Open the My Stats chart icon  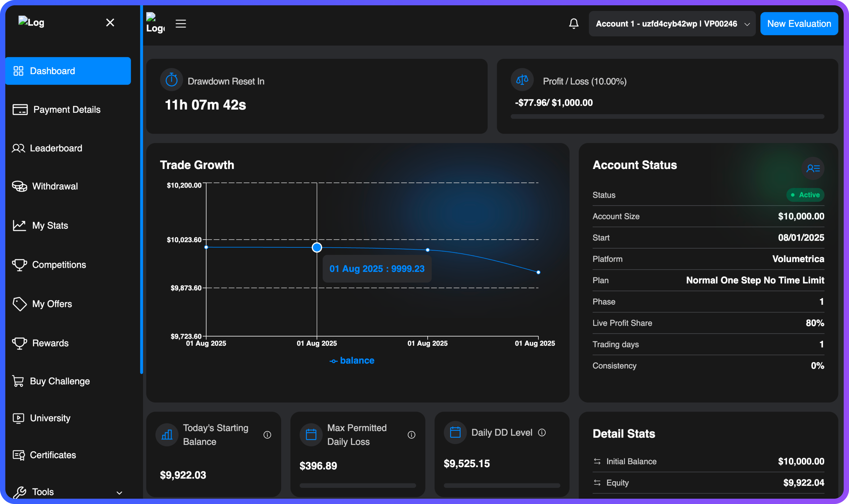[x=19, y=225]
